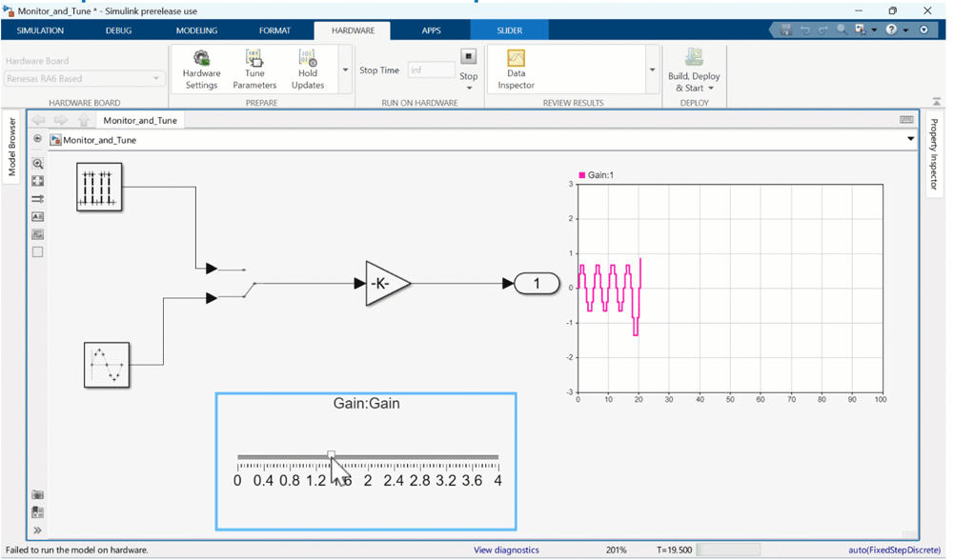This screenshot has width=953, height=560.
Task: Switch to the MODELING ribbon tab
Action: 196,30
